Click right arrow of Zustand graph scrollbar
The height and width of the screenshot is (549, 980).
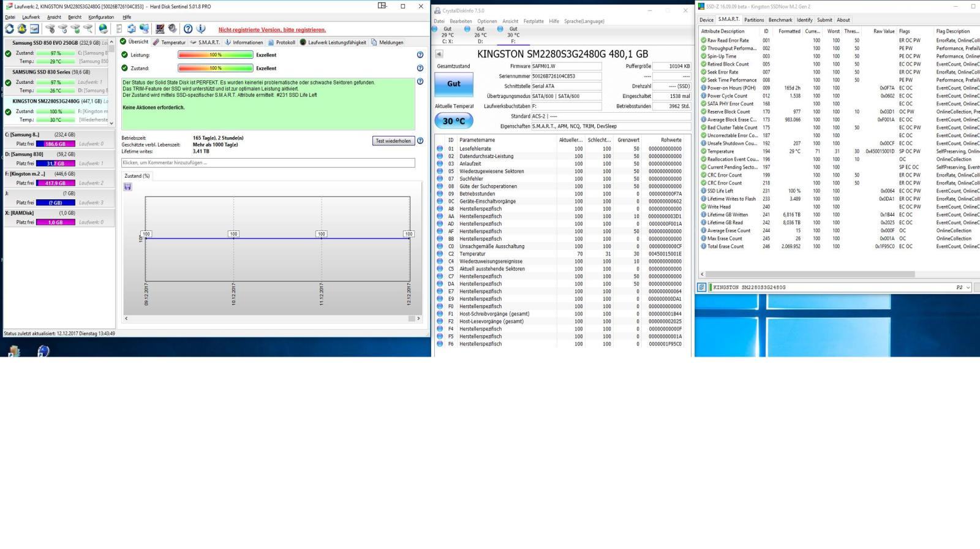pos(418,319)
